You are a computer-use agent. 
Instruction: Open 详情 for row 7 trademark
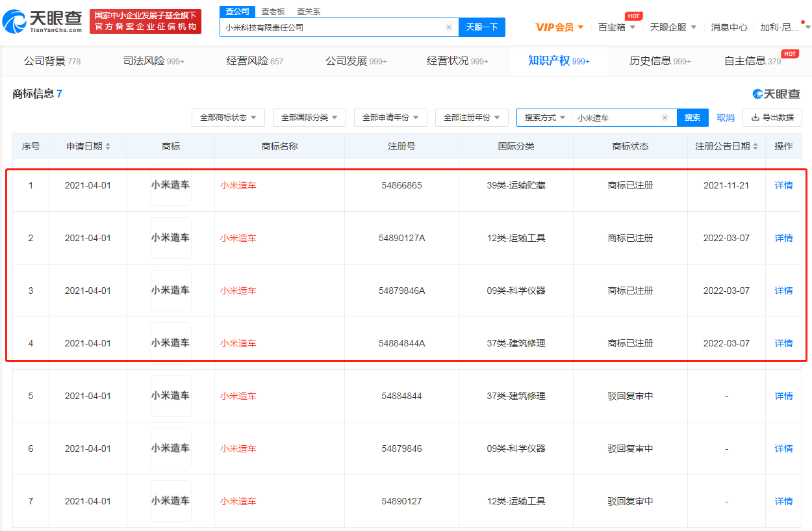[783, 501]
